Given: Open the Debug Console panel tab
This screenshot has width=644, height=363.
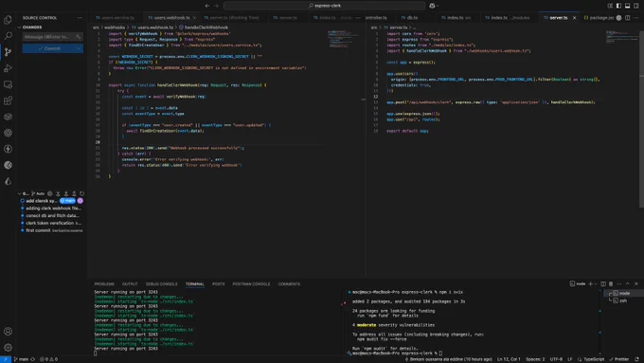Looking at the screenshot, I should pyautogui.click(x=162, y=284).
